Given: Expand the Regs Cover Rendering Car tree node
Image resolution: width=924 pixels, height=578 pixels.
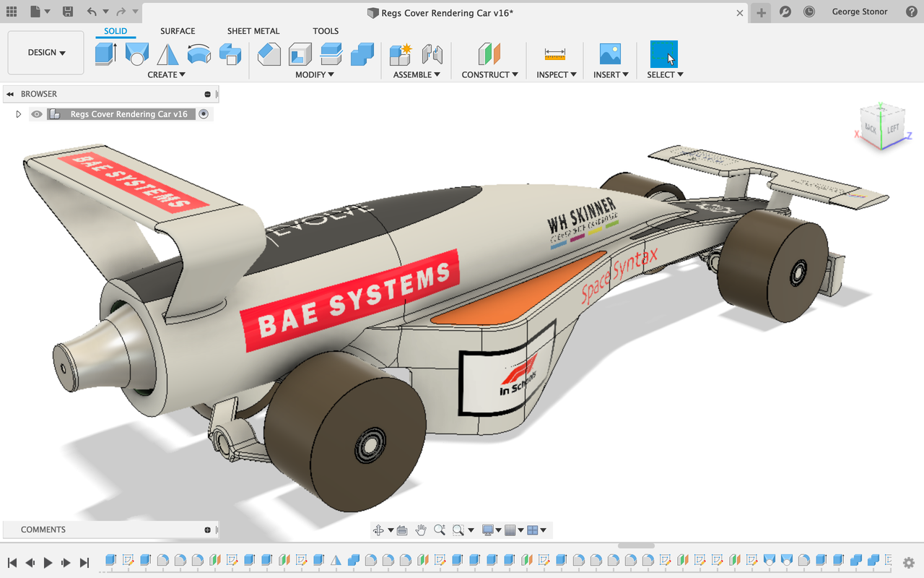Looking at the screenshot, I should coord(19,114).
